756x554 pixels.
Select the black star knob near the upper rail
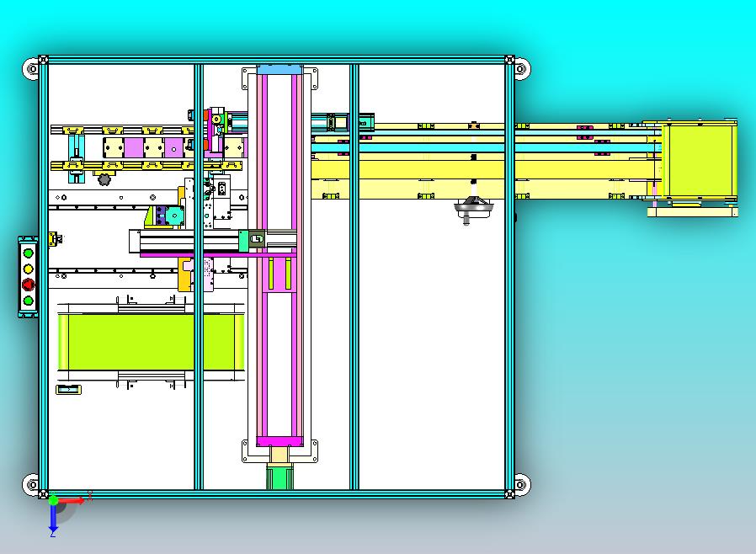[104, 179]
